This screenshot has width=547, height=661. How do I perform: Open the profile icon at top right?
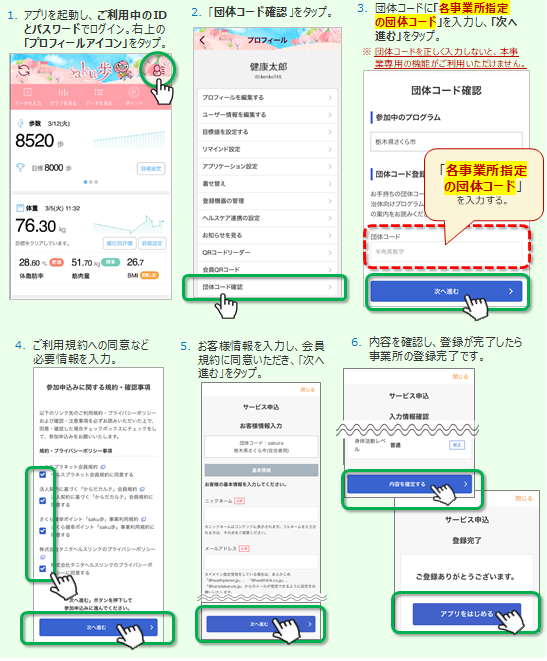coord(158,70)
